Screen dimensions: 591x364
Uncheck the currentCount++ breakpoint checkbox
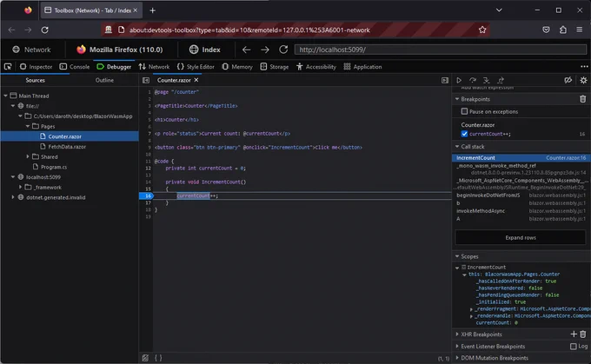[x=464, y=134]
